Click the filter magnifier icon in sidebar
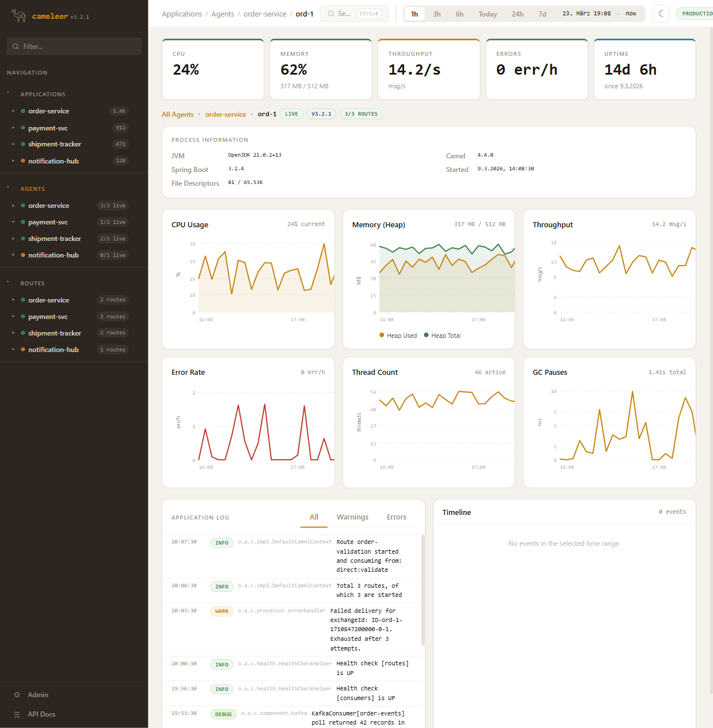This screenshot has width=713, height=728. pyautogui.click(x=15, y=47)
